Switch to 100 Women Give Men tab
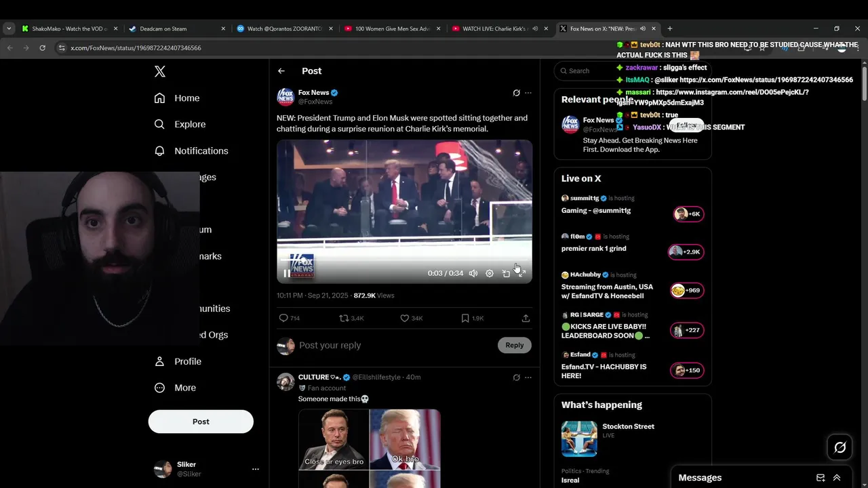868x488 pixels. (x=392, y=28)
